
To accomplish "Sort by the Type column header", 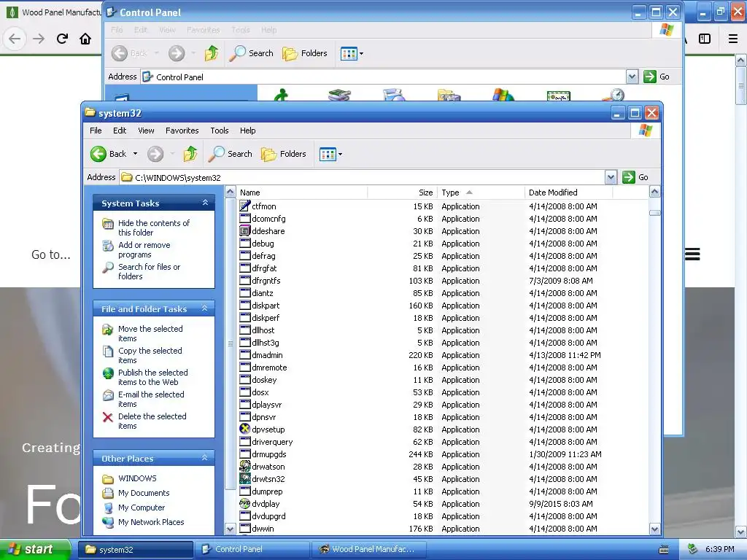I will tap(480, 192).
